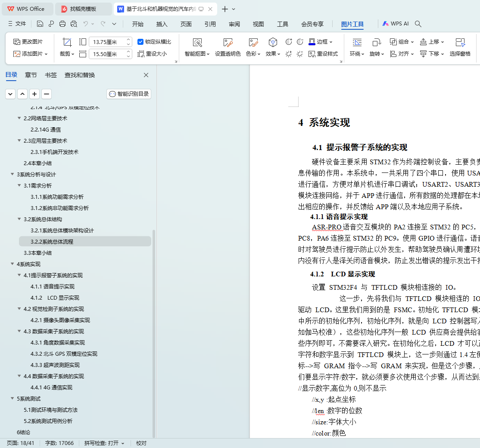Switch to 章节 tab in navigation panel

coord(31,75)
